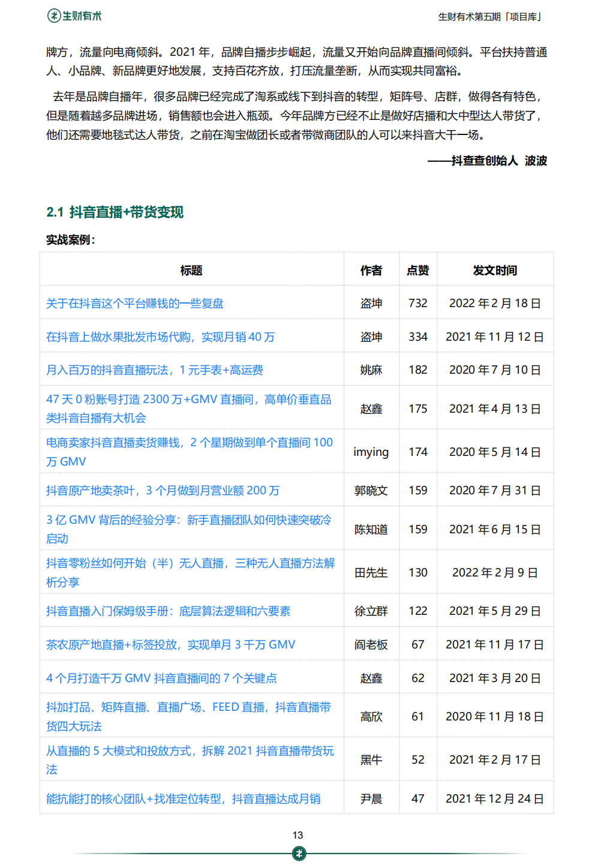The image size is (589, 868).
Task: Click date 2021年12月24日
Action: click(495, 799)
